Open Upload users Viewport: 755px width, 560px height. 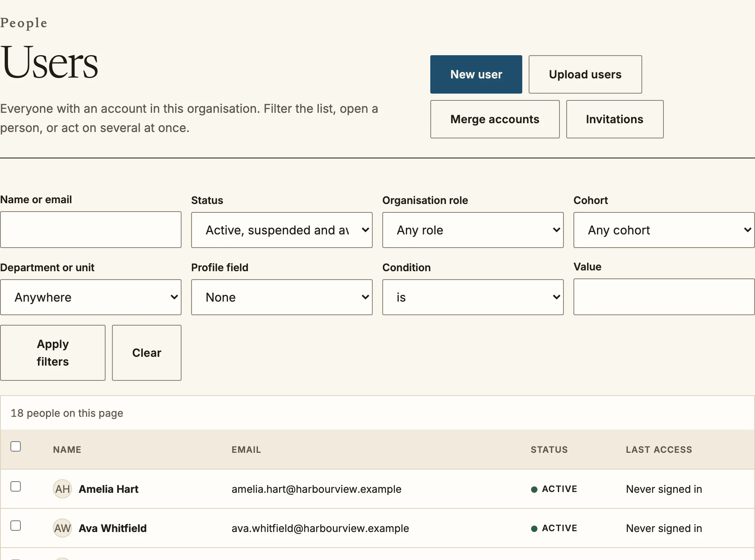[585, 74]
